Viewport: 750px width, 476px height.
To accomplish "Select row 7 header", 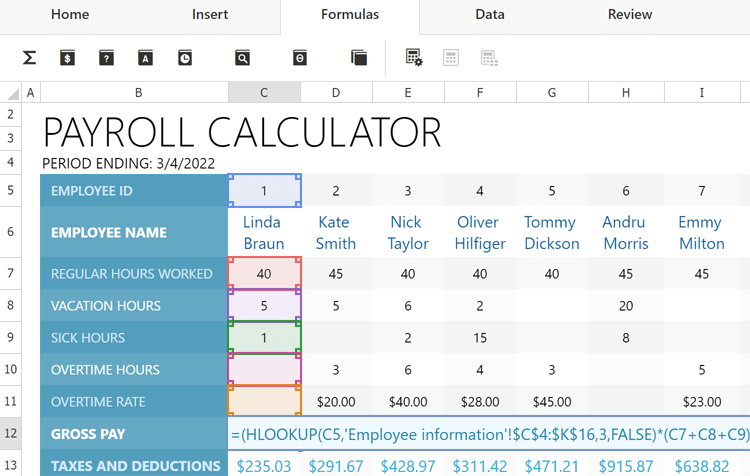I will [x=11, y=274].
